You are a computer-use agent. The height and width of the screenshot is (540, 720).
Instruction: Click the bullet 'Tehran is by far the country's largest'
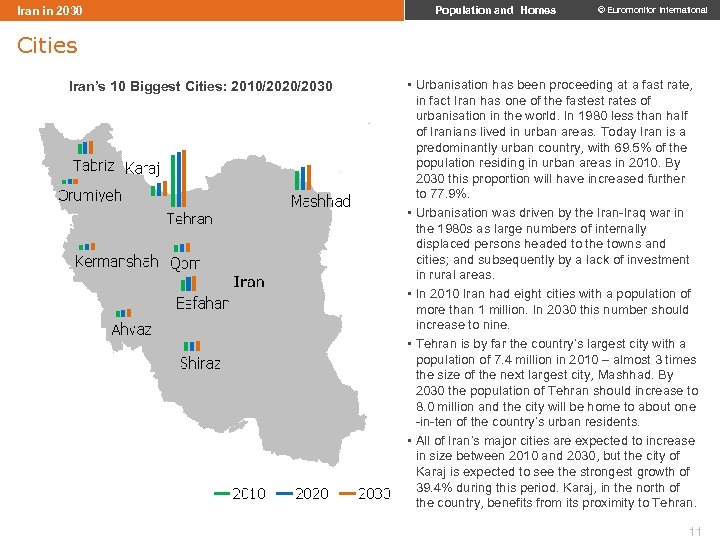[553, 382]
